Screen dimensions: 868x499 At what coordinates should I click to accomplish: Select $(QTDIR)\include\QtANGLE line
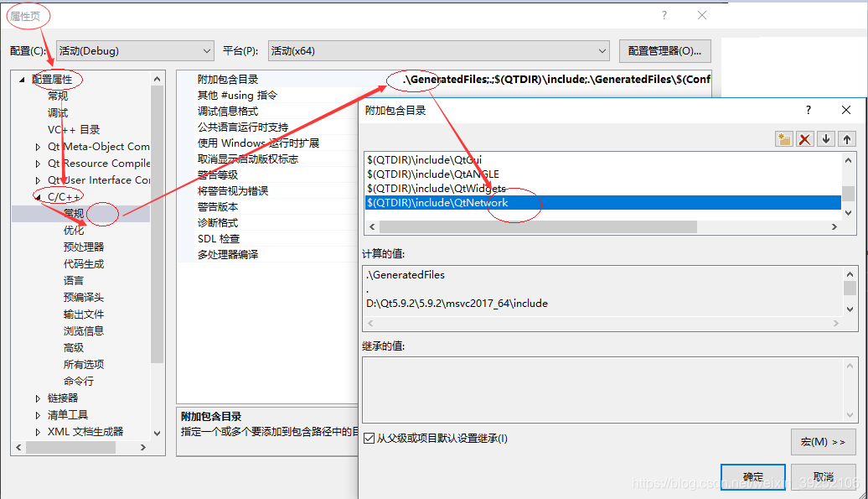(433, 174)
